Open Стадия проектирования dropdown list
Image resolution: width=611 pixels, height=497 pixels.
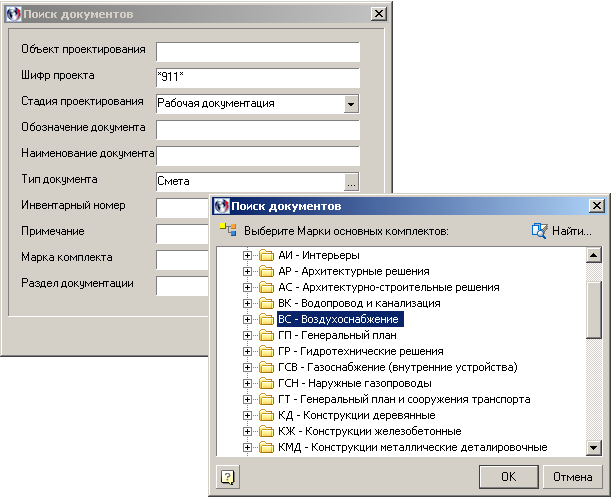click(350, 103)
